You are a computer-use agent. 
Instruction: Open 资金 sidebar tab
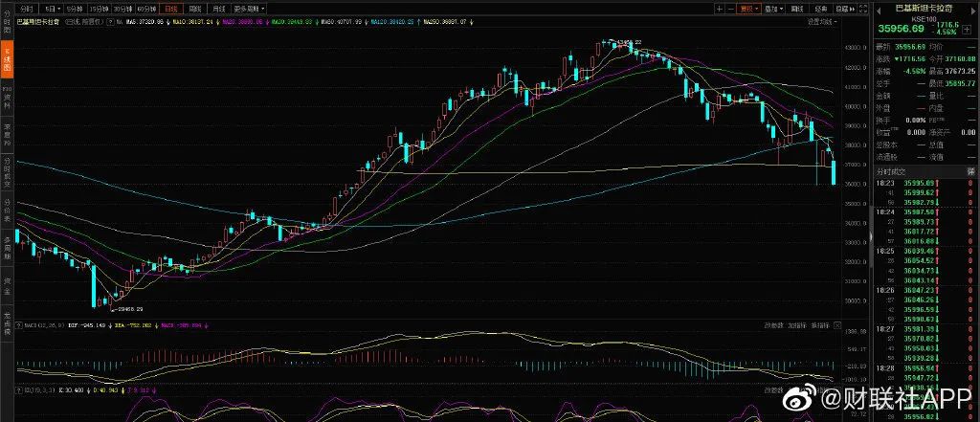[7, 284]
